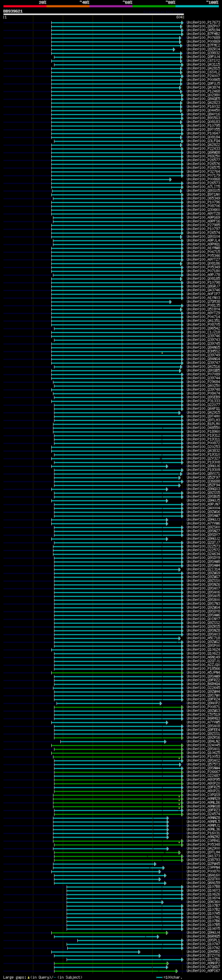Click the UniRef100_Q9FUJ4 label

[203, 57]
